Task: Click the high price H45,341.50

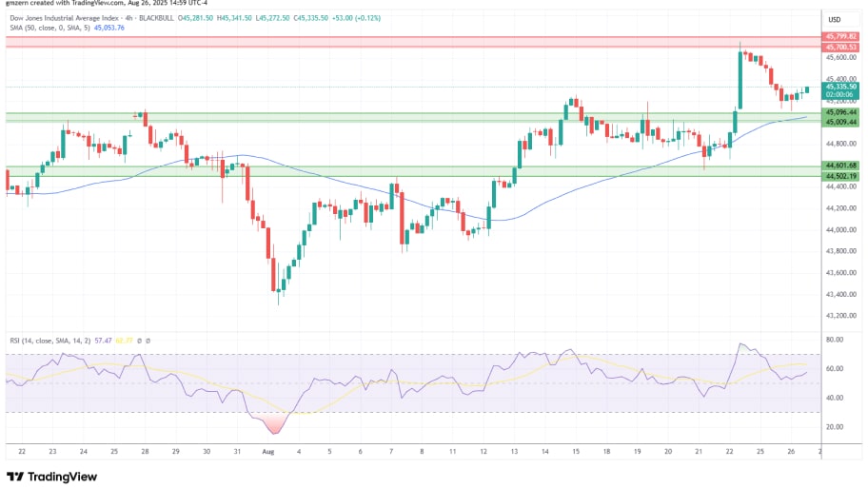Action: pos(234,18)
